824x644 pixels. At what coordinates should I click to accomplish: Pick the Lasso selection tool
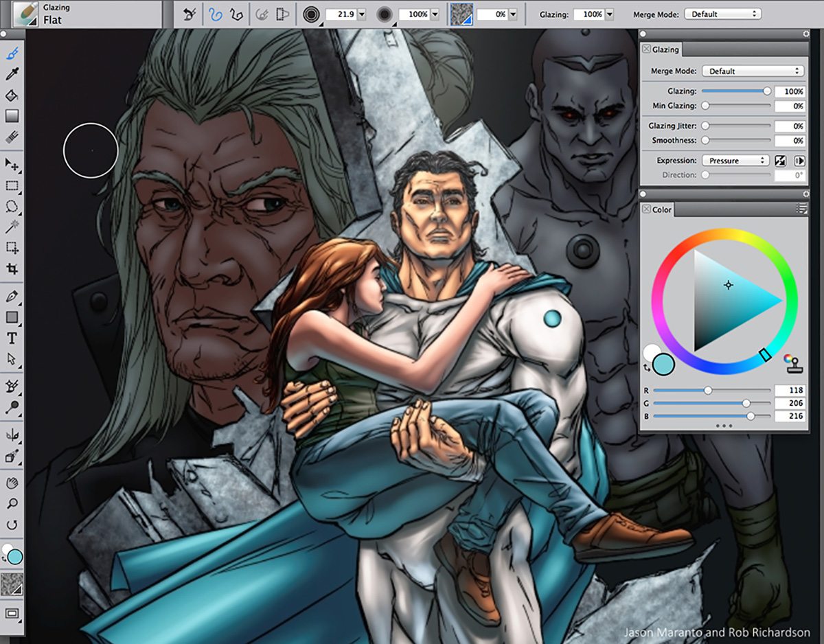coord(12,206)
